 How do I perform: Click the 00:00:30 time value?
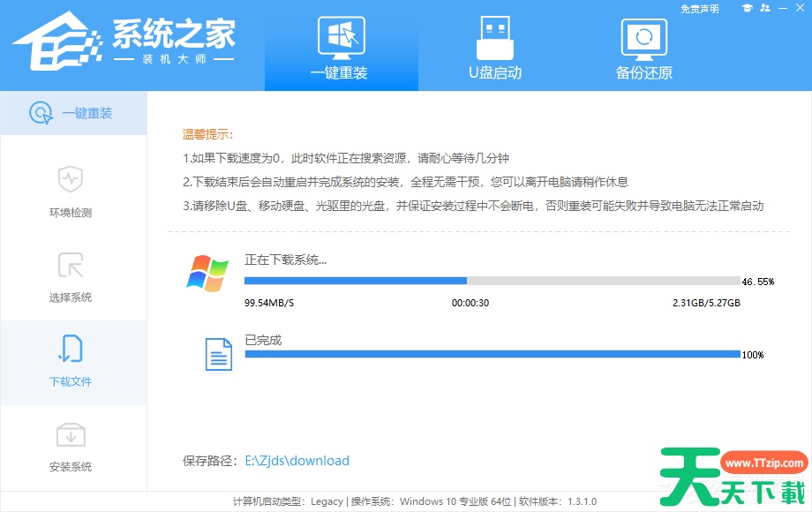(x=470, y=303)
